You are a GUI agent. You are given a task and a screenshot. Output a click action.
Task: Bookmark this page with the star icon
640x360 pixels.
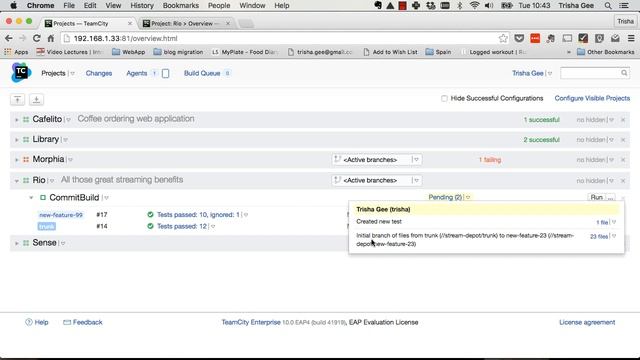(x=503, y=38)
